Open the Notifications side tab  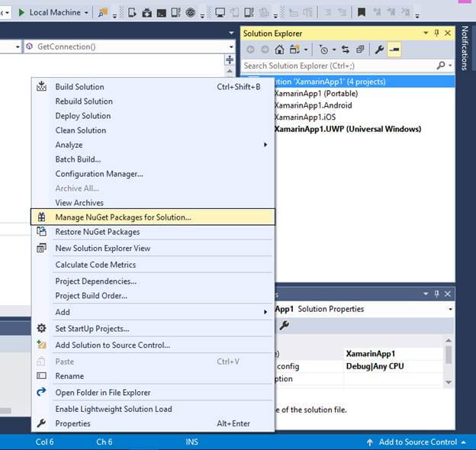(x=465, y=48)
